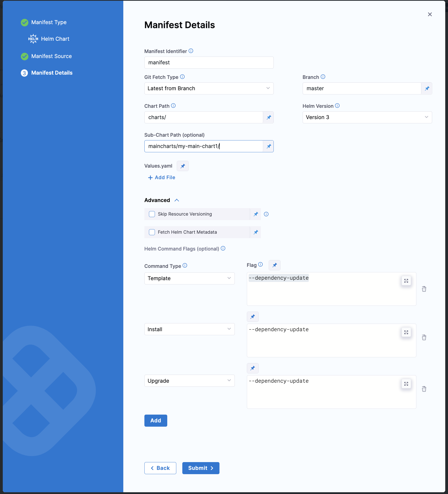Delete the Upgrade command flag row

click(x=424, y=389)
